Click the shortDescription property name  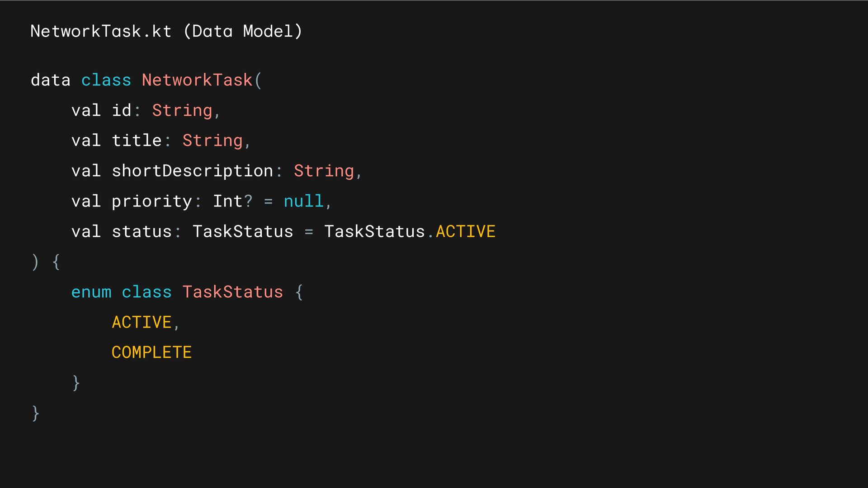(193, 171)
